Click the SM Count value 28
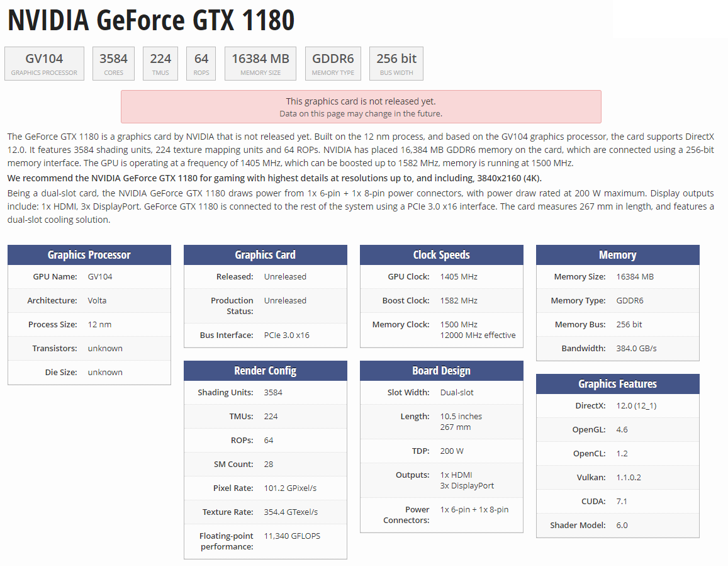The width and height of the screenshot is (728, 569). (268, 465)
